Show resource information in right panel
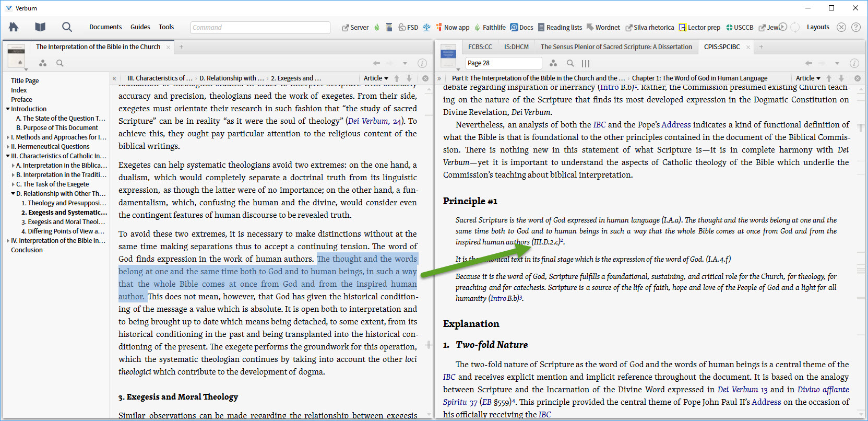The height and width of the screenshot is (421, 868). [x=854, y=63]
